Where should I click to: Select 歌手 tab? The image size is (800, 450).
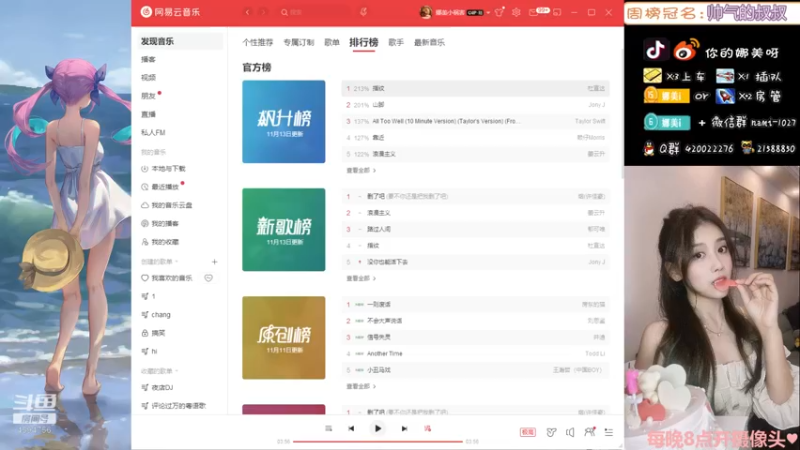396,42
